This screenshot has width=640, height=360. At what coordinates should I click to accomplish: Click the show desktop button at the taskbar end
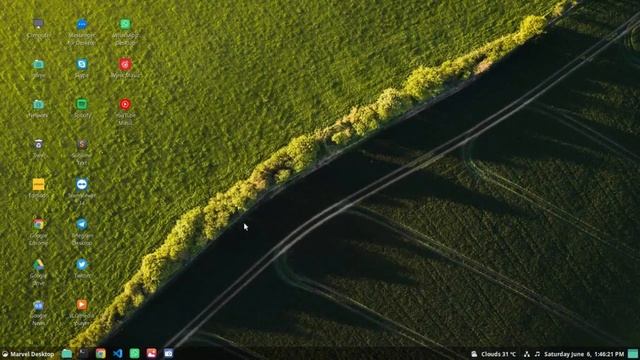point(633,353)
